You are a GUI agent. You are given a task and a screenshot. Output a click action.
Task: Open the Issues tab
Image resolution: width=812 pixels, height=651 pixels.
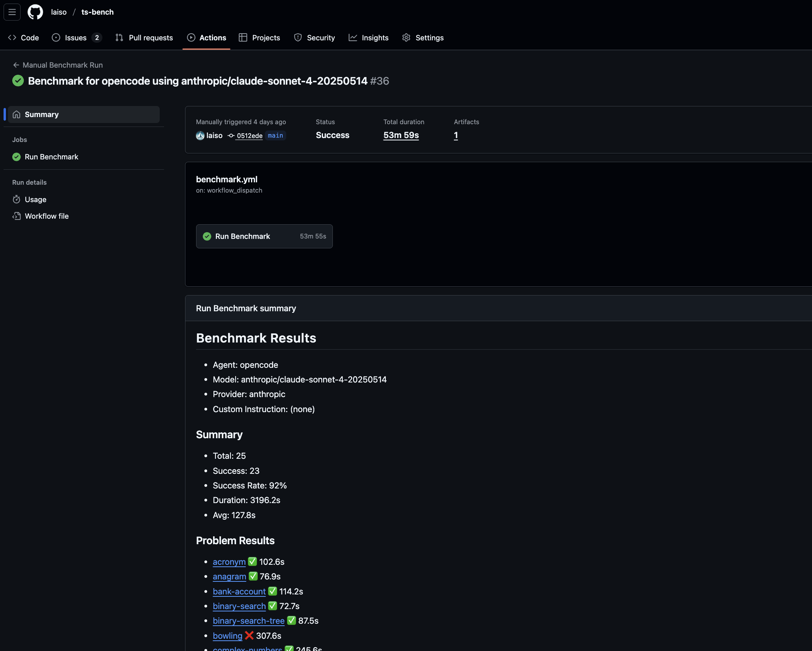pos(76,38)
